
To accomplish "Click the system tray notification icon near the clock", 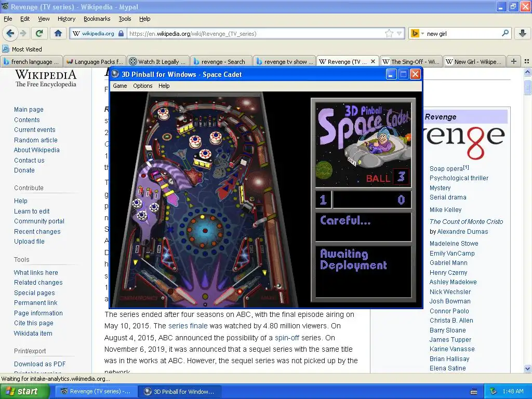I will point(494,392).
